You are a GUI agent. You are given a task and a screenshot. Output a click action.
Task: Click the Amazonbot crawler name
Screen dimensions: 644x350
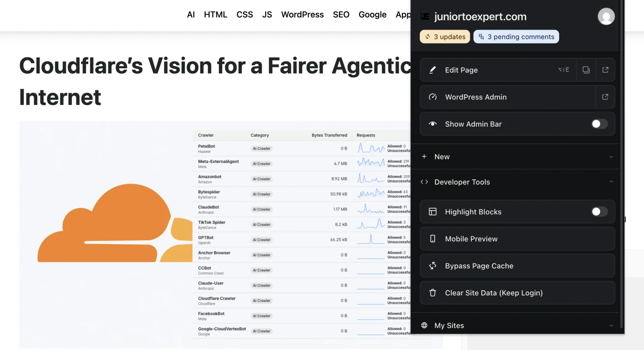click(209, 177)
